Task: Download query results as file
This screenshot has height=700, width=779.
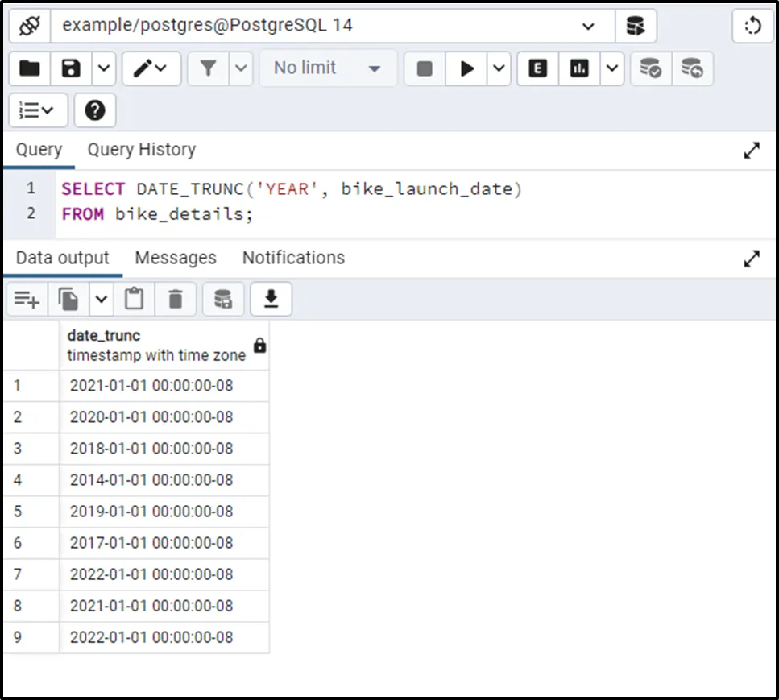Action: click(271, 300)
